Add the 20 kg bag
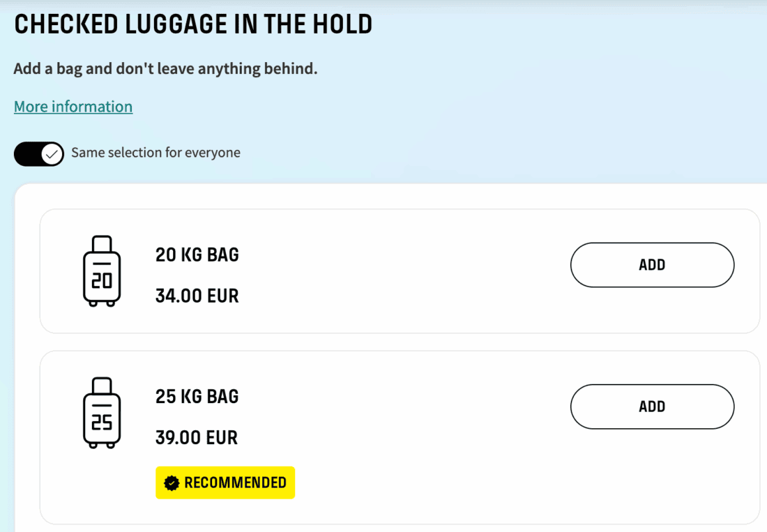 click(652, 265)
